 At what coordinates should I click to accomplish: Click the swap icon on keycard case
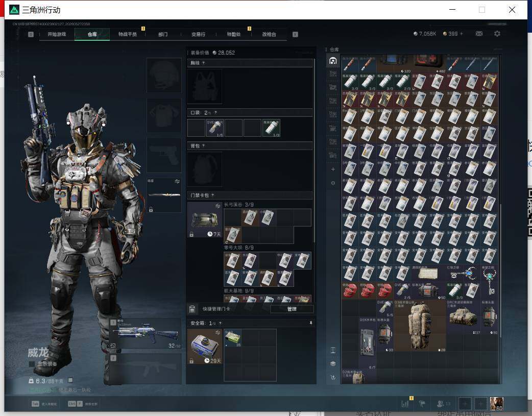pos(217,206)
